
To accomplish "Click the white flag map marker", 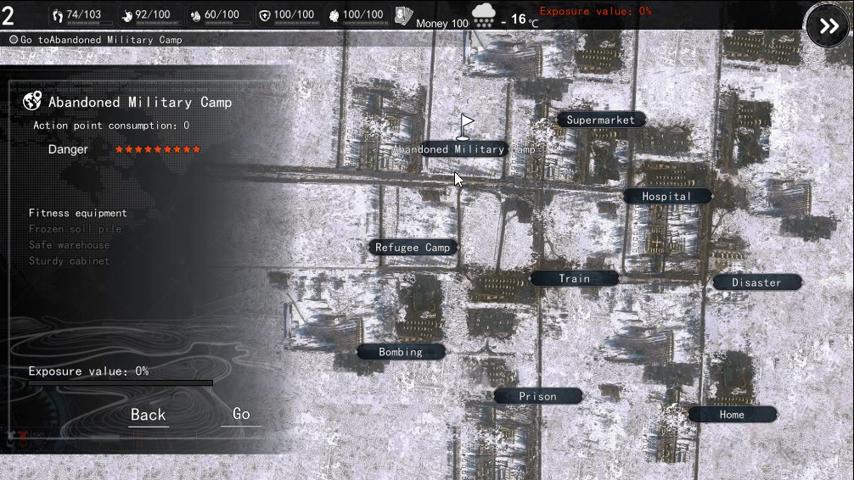I will [466, 126].
